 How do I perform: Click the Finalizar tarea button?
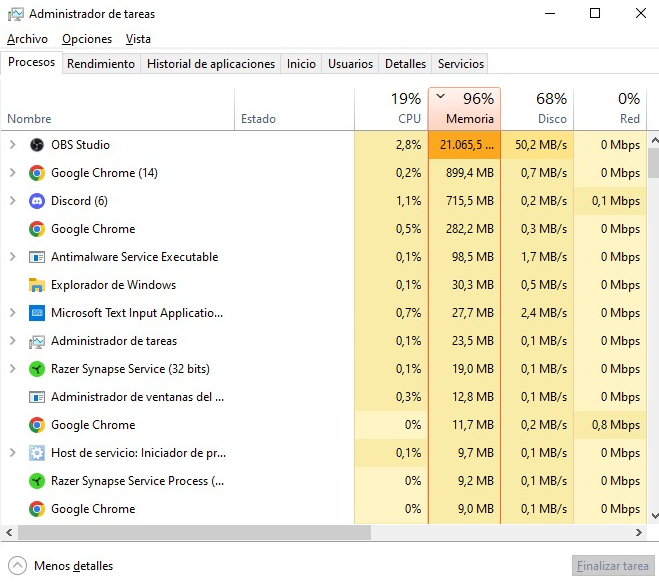613,566
